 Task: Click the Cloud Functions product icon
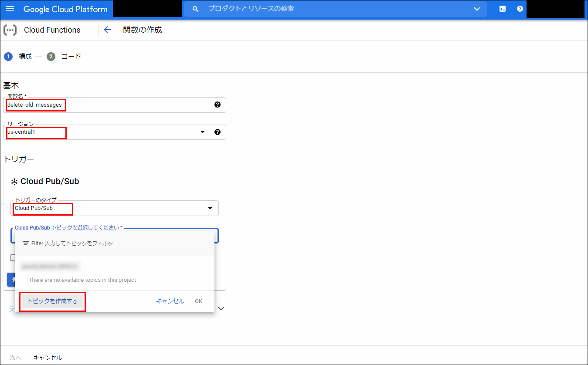(10, 30)
